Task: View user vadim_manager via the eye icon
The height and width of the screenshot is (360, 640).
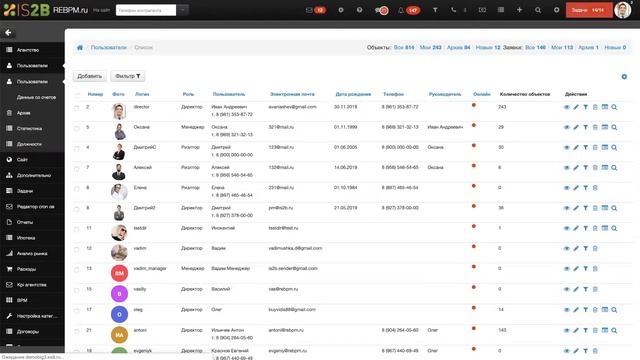Action: pos(567,269)
